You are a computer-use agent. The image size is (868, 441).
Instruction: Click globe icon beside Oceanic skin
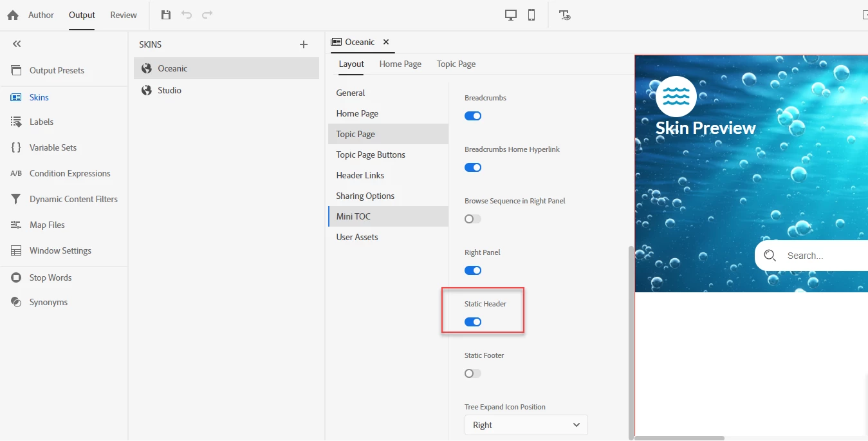(147, 68)
